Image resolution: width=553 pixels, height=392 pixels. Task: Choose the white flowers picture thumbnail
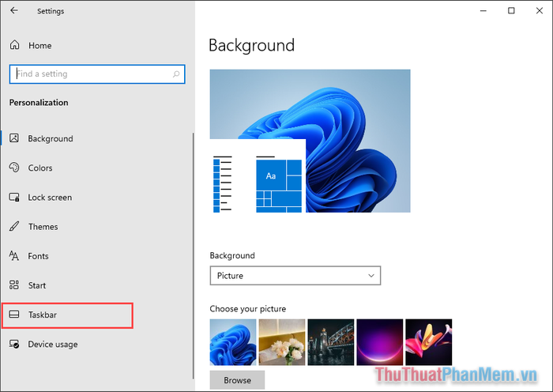tap(282, 342)
